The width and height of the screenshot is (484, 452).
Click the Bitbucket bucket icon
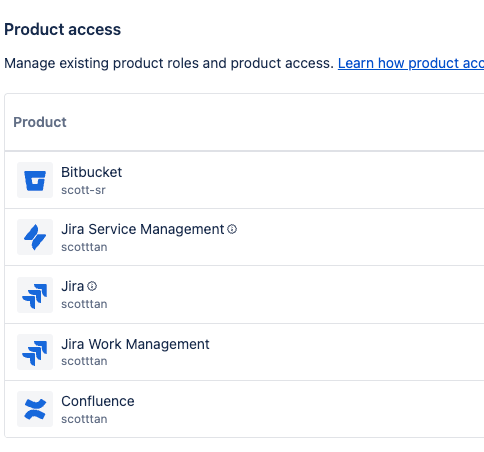(35, 180)
